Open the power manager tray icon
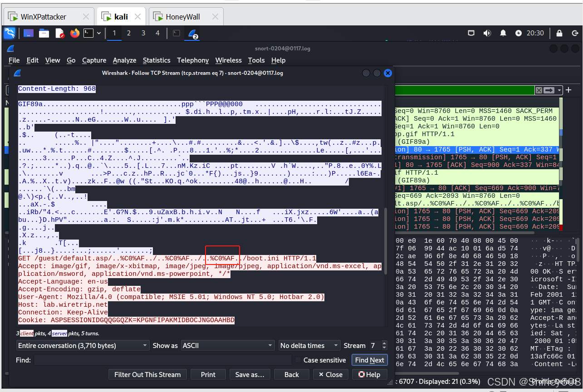583x392 pixels. pos(519,33)
